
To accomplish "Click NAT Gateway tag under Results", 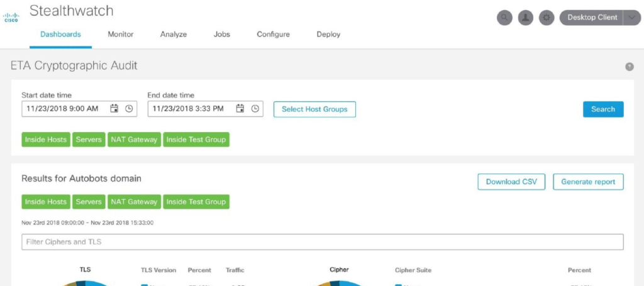I will 134,202.
